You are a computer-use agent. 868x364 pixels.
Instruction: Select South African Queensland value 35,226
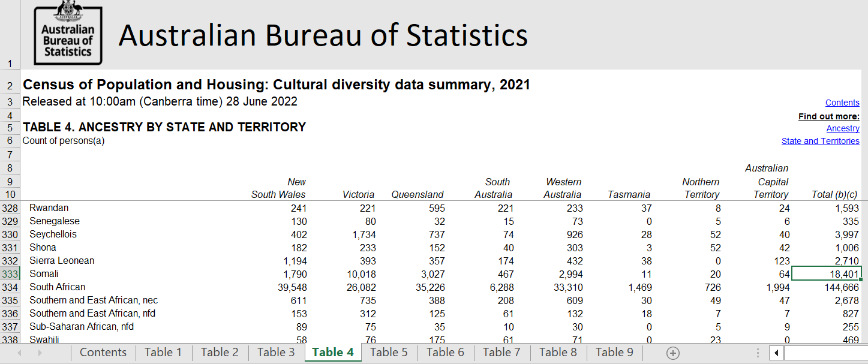click(429, 287)
